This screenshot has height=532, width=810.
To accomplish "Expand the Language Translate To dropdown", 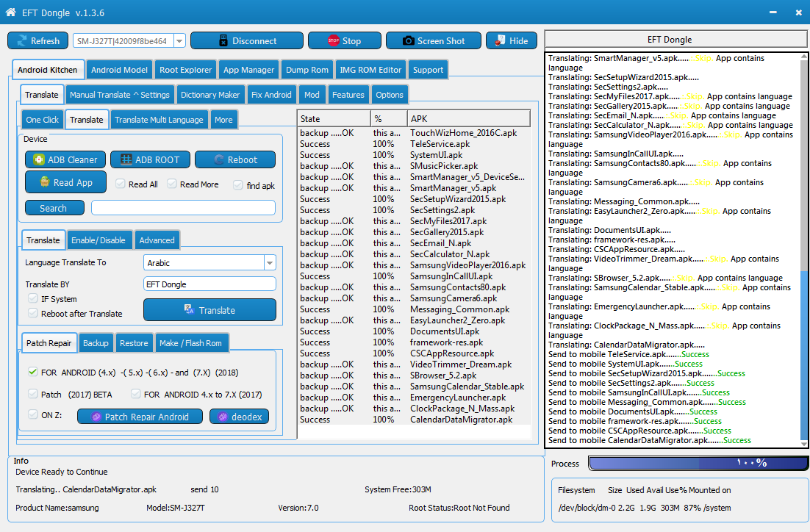I will coord(270,263).
